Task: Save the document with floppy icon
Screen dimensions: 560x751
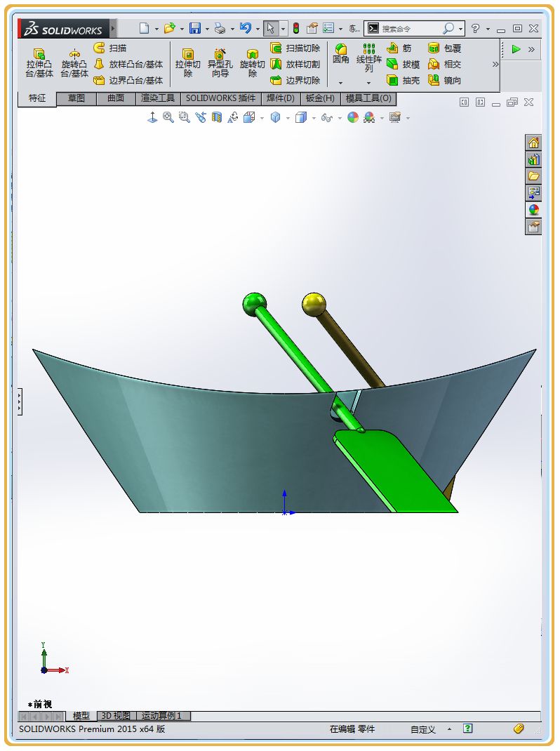Action: pyautogui.click(x=195, y=28)
